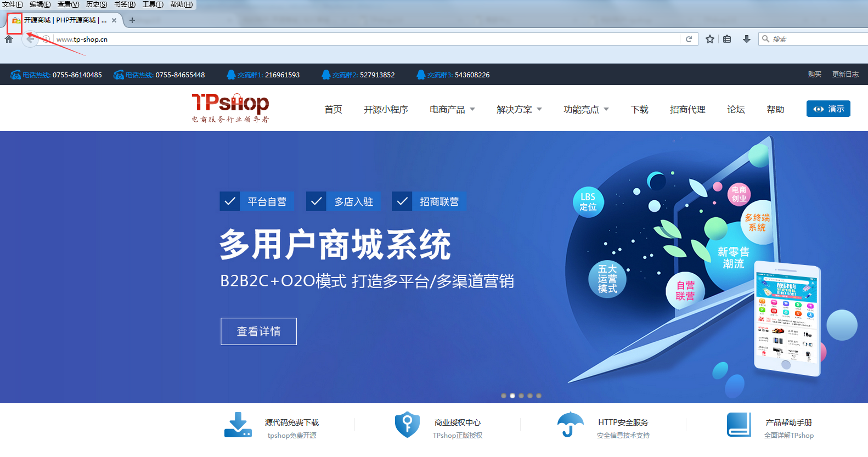Viewport: 868px width, 457px height.
Task: Select the second carousel dot indicator
Action: click(512, 396)
